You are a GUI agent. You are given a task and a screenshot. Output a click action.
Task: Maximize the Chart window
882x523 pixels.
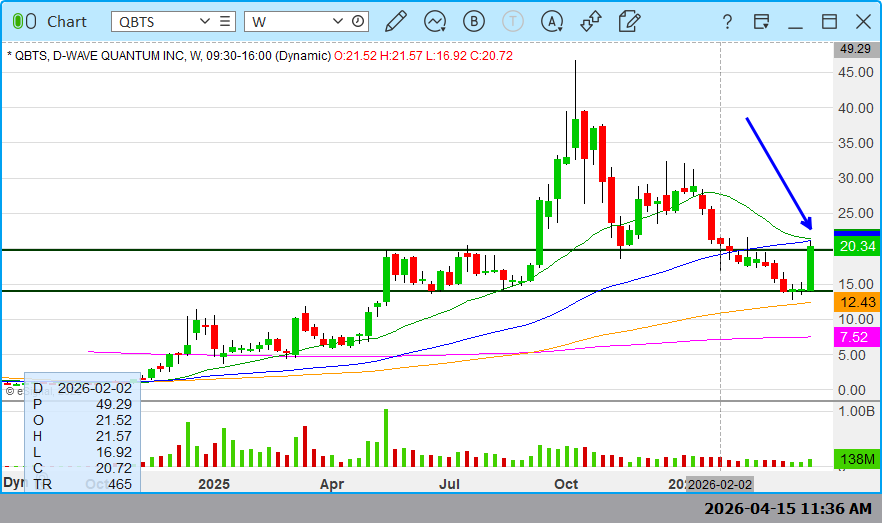[x=829, y=22]
